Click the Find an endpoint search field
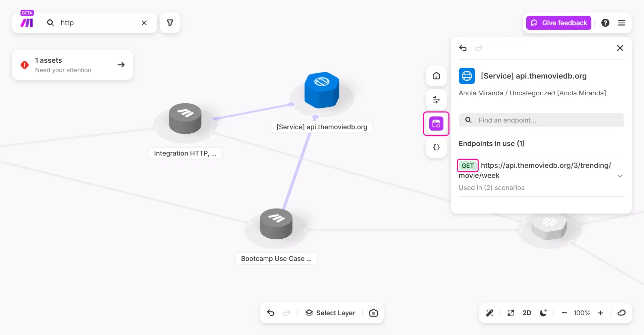The width and height of the screenshot is (644, 335). [x=541, y=120]
